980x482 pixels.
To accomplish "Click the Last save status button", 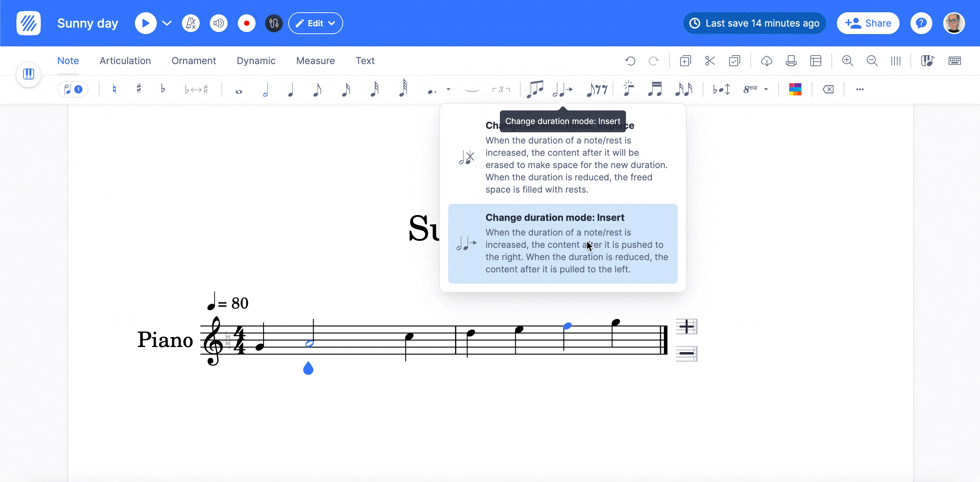I will point(754,23).
